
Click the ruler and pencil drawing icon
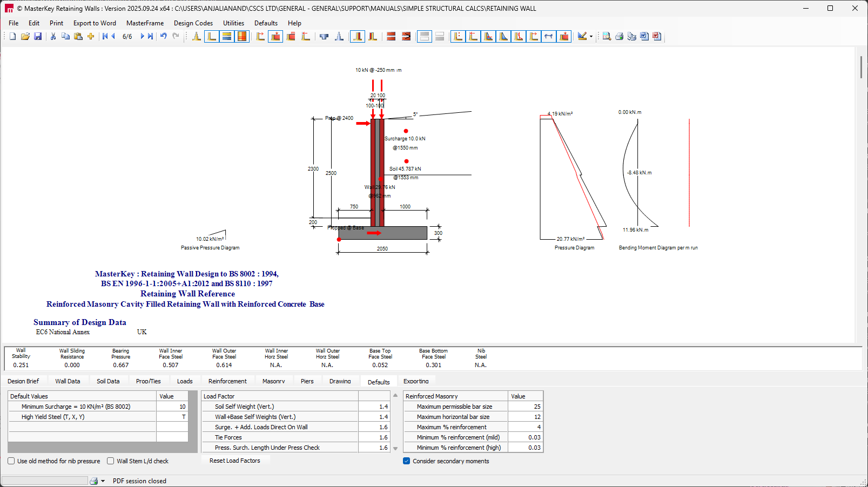pyautogui.click(x=582, y=36)
